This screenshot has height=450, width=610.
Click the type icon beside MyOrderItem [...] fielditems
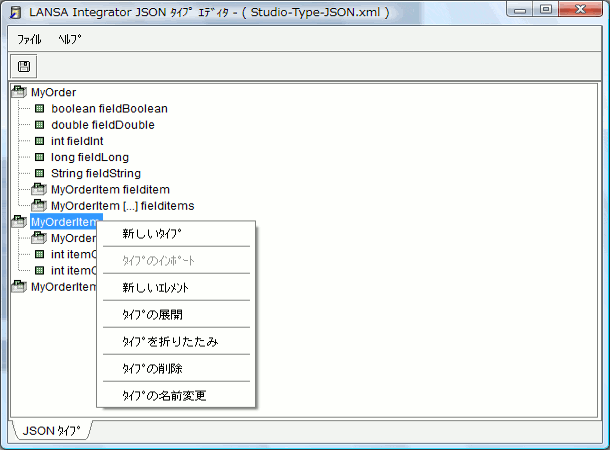pyautogui.click(x=39, y=205)
